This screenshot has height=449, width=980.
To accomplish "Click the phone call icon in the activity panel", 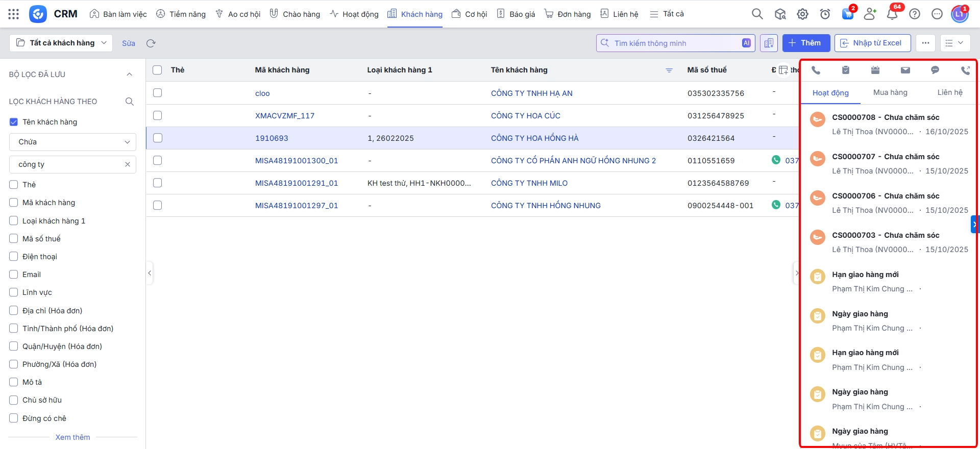I will (816, 70).
